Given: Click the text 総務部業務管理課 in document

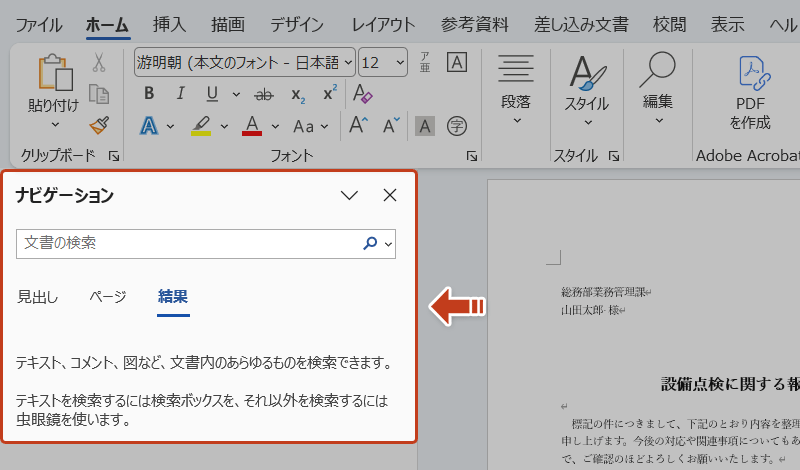Looking at the screenshot, I should (603, 292).
